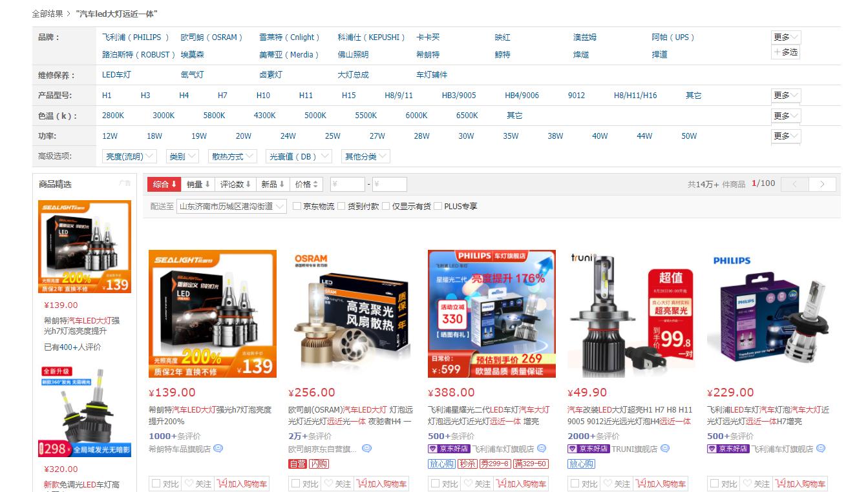Image resolution: width=868 pixels, height=492 pixels.
Task: Sort results by 综合
Action: click(164, 184)
